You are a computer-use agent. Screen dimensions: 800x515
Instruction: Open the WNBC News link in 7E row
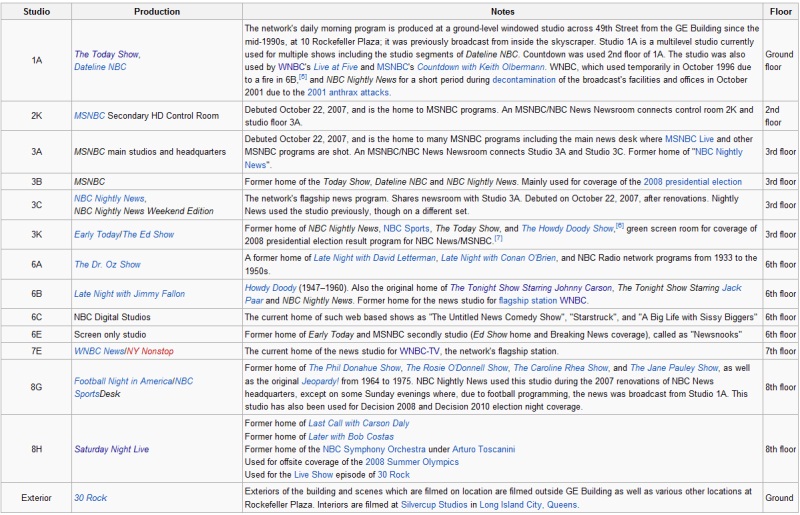99,351
